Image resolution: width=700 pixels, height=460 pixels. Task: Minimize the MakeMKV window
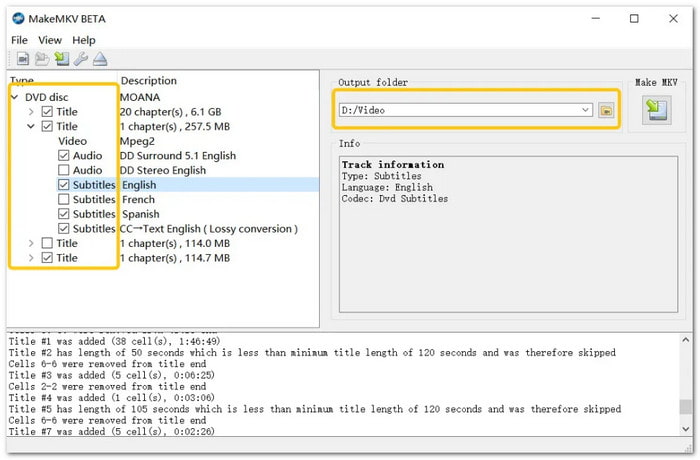tap(596, 18)
